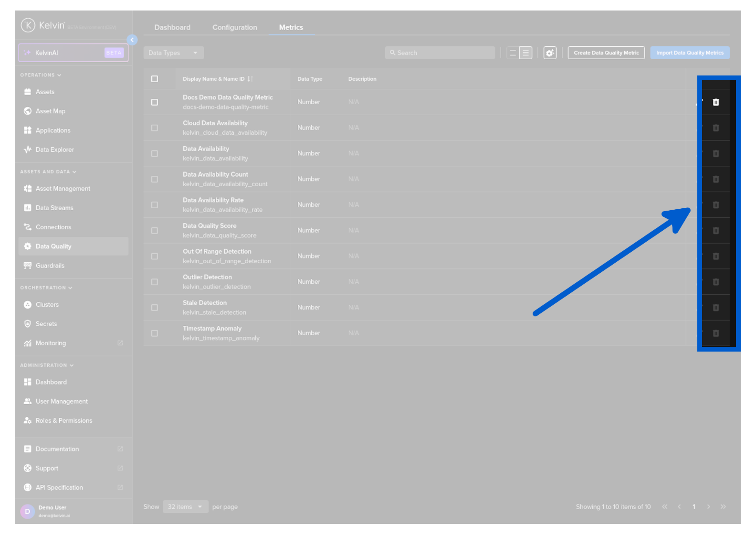Open Clusters in Orchestration section
Screen dimensions: 756x535
tap(47, 305)
